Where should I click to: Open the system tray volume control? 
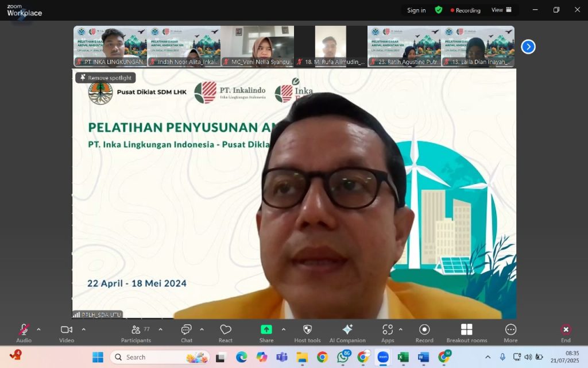[x=528, y=356]
